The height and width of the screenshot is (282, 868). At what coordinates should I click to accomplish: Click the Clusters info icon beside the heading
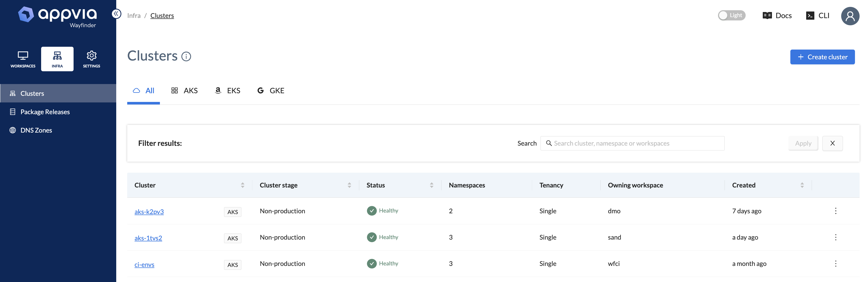point(186,57)
